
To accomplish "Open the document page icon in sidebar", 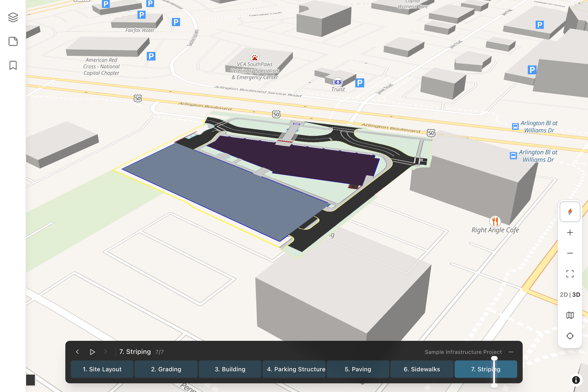I will (13, 41).
